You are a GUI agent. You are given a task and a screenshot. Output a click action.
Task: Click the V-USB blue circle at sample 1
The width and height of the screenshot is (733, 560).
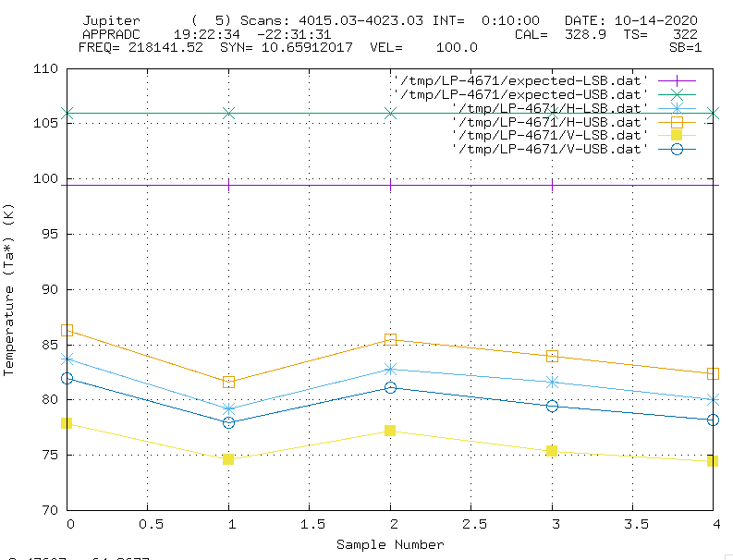(228, 422)
